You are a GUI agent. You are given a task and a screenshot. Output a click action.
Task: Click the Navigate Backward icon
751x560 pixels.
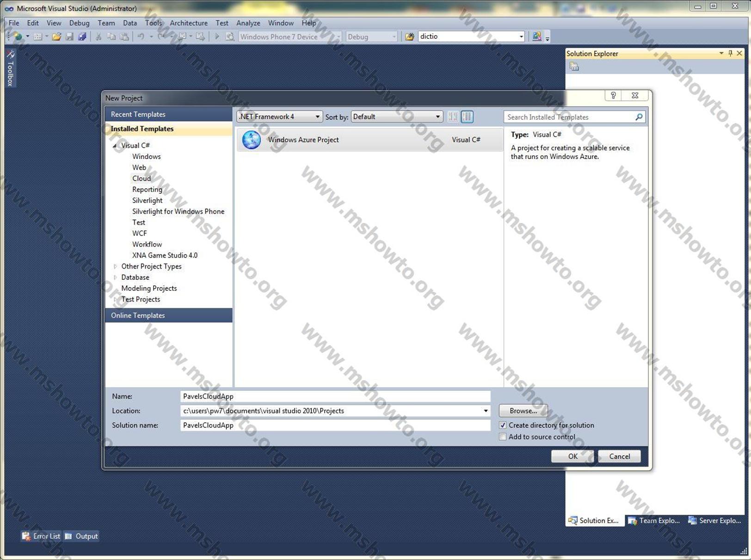[x=183, y=37]
